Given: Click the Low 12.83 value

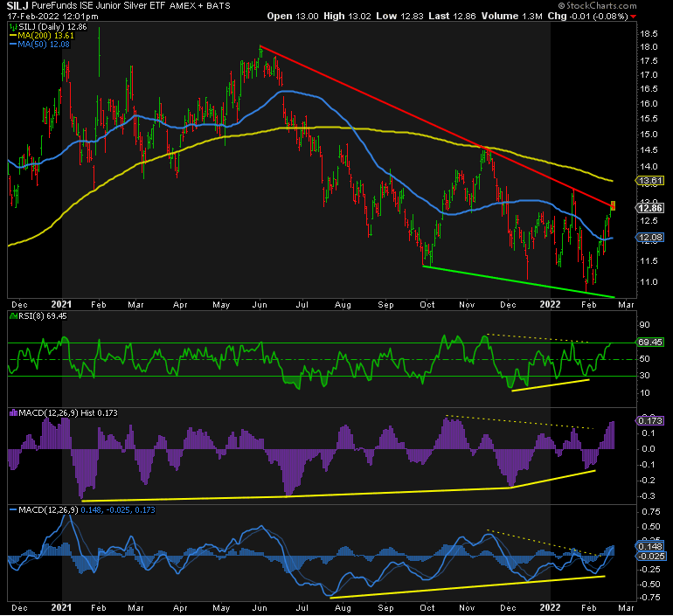Looking at the screenshot, I should point(399,17).
